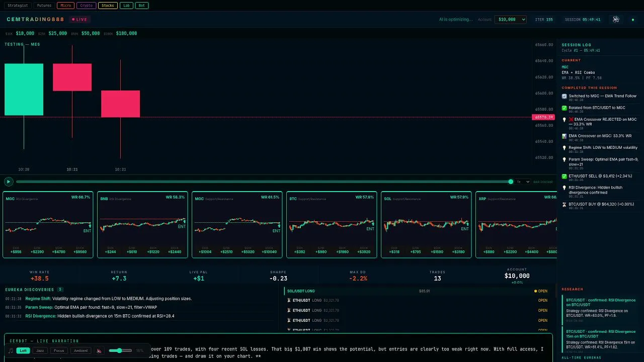Image resolution: width=644 pixels, height=362 pixels.
Task: Select the Focus music mode
Action: coord(59,350)
